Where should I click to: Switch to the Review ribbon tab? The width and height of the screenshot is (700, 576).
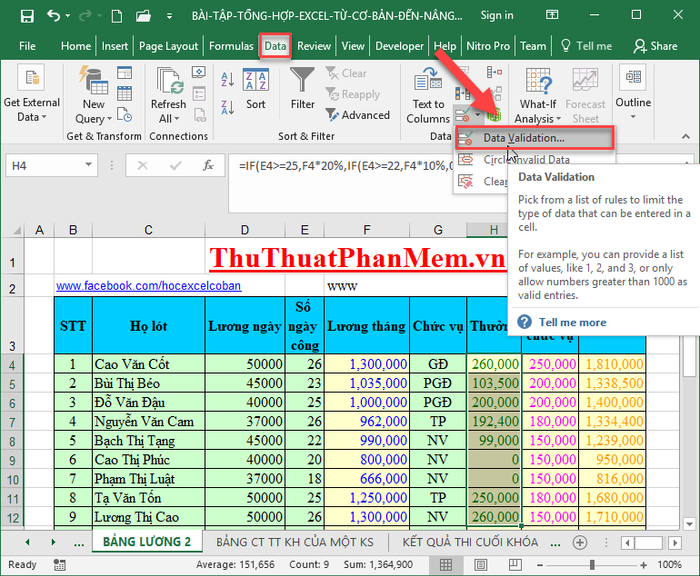coord(314,46)
